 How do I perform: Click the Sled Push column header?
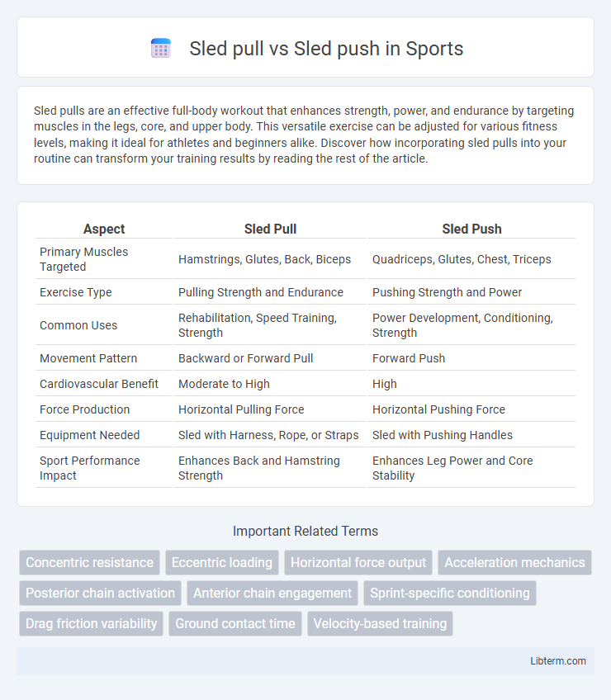[x=471, y=229]
